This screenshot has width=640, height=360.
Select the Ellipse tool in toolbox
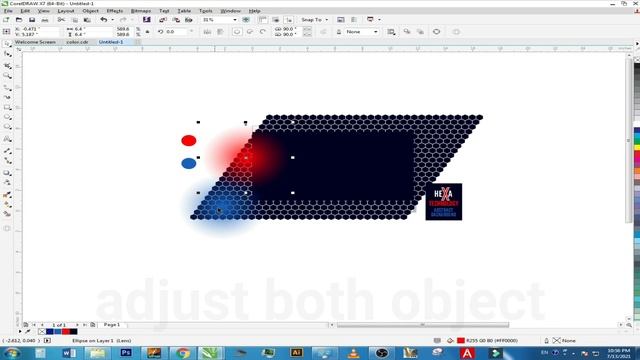pyautogui.click(x=7, y=118)
